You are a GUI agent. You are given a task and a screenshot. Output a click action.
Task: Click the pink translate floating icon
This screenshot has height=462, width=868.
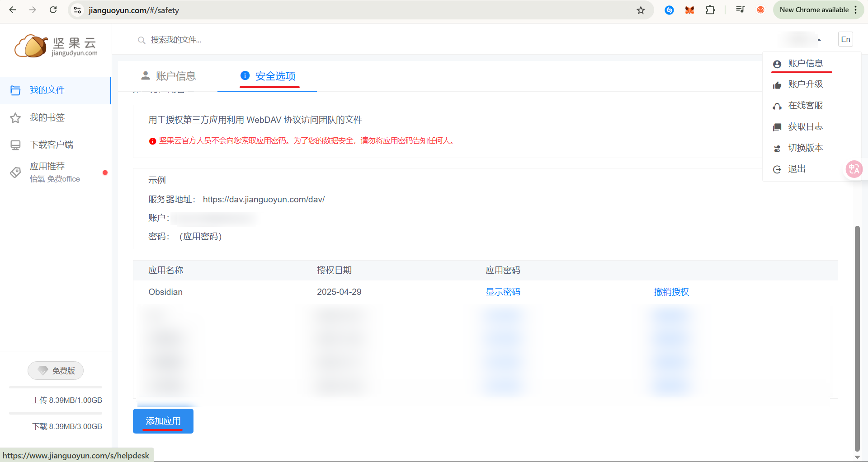coord(854,169)
